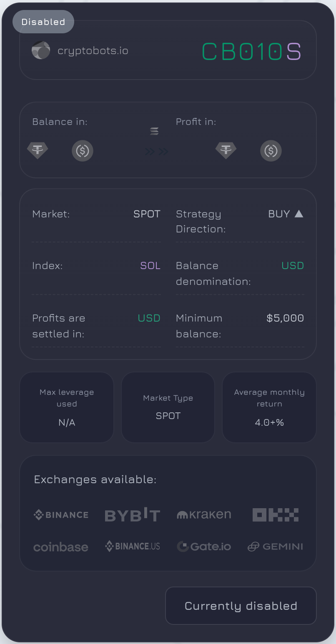Click the Binance.US exchange logo
Image resolution: width=336 pixels, height=644 pixels.
pyautogui.click(x=133, y=546)
